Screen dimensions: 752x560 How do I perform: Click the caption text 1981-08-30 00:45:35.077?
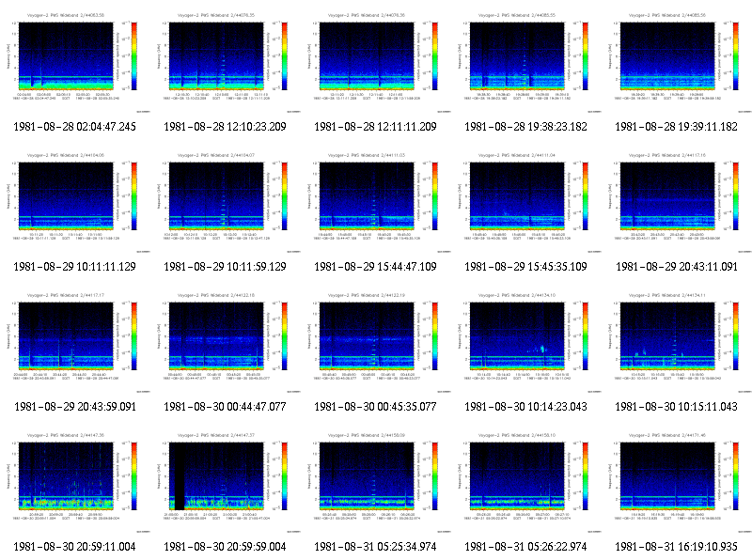click(x=375, y=407)
